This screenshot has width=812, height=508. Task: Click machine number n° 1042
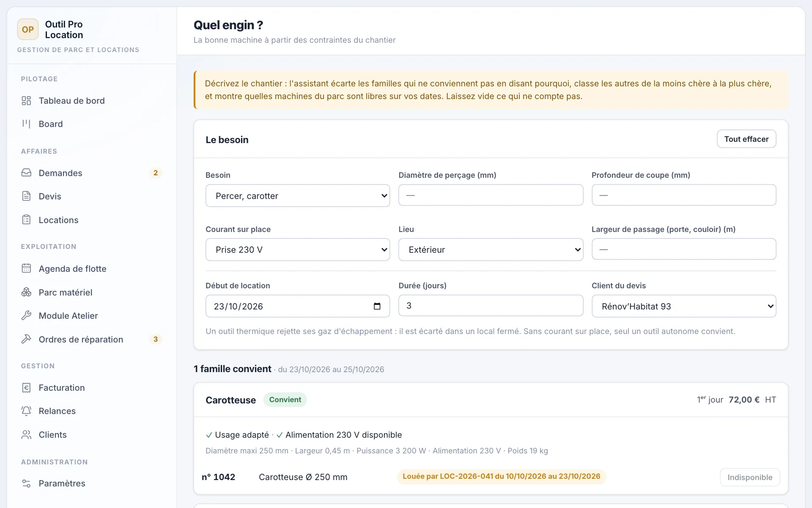218,477
